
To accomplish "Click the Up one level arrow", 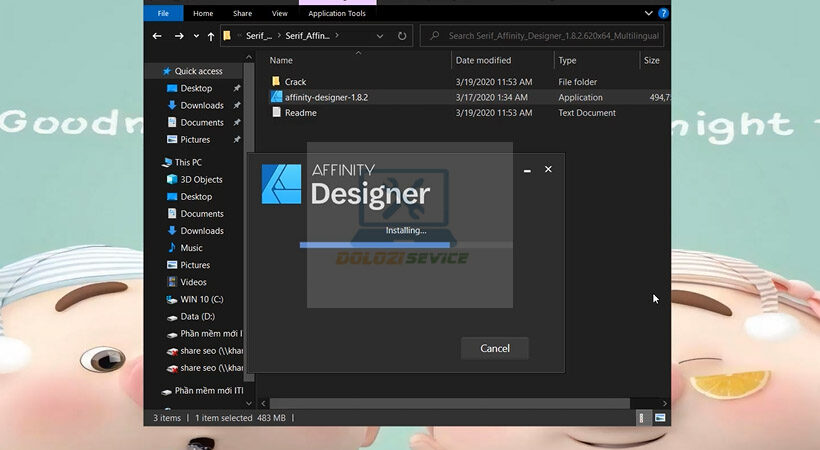I will click(x=210, y=36).
